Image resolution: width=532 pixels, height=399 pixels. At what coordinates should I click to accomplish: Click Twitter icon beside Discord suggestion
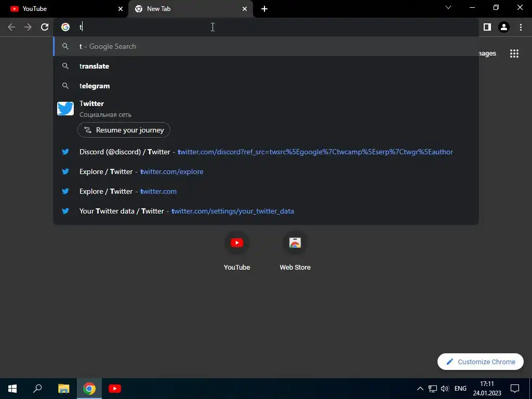(x=65, y=152)
